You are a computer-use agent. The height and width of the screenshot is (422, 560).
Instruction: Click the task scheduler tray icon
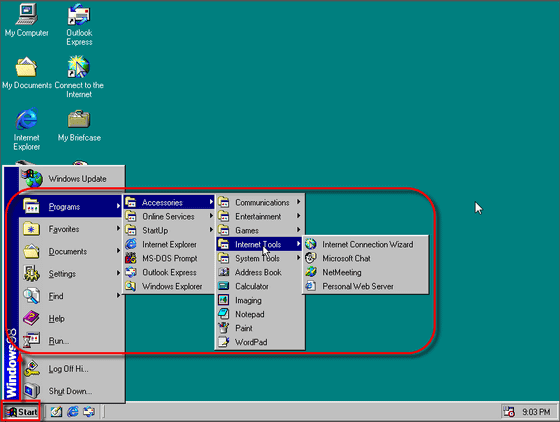(x=509, y=412)
